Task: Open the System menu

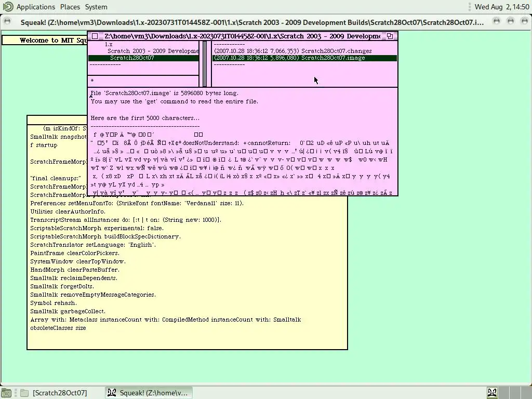Action: [96, 7]
